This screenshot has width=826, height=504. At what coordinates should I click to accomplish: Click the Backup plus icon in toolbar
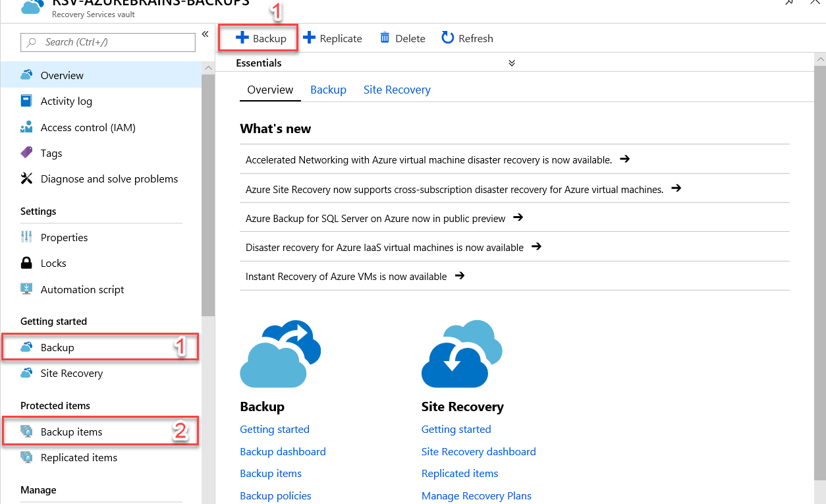click(242, 38)
